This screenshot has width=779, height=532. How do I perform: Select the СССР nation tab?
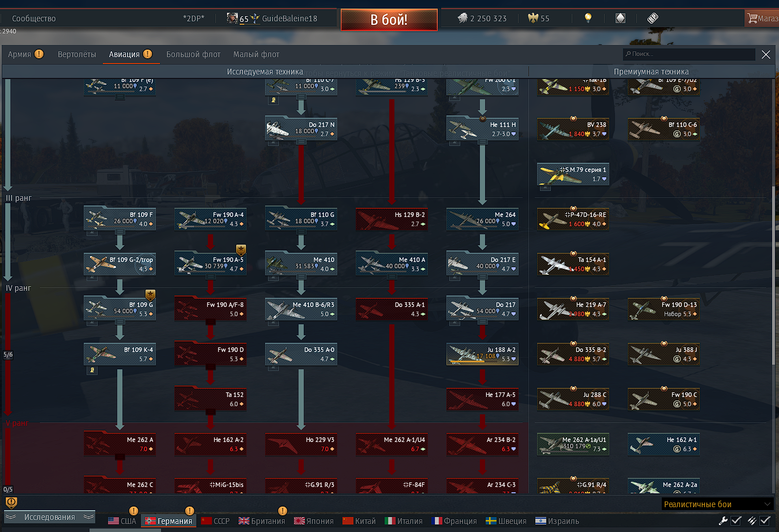tap(215, 521)
